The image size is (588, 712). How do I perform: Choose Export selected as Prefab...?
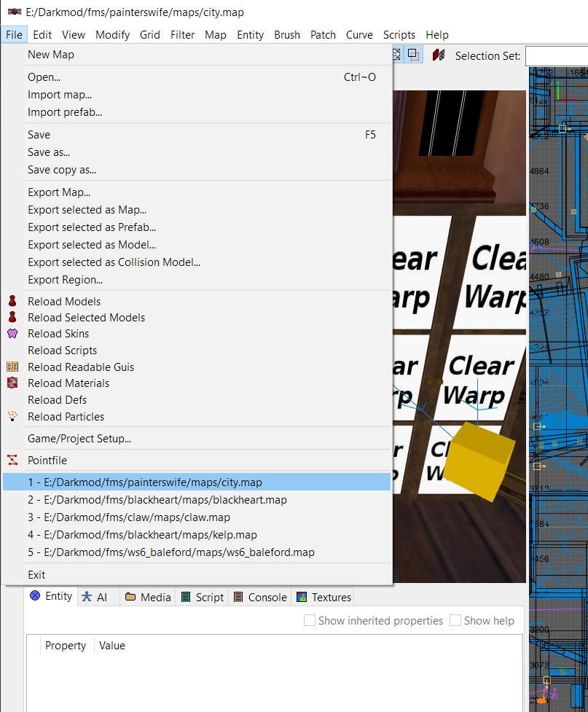tap(92, 227)
